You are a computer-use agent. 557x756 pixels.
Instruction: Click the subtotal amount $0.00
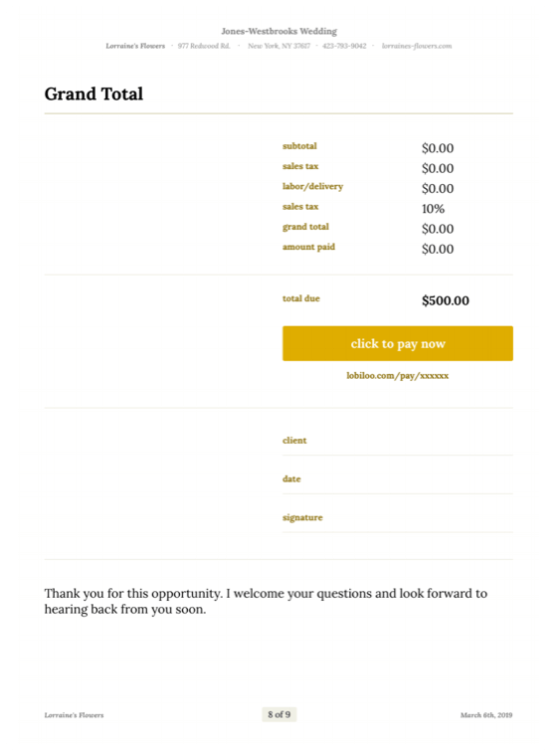(438, 148)
